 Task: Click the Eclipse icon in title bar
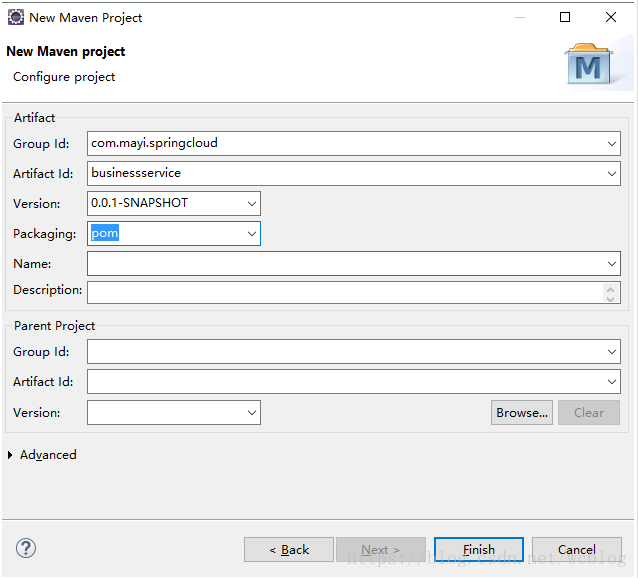(x=16, y=17)
